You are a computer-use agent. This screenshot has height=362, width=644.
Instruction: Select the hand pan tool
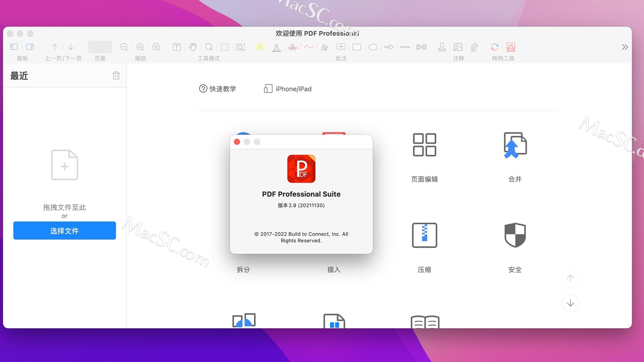tap(193, 47)
